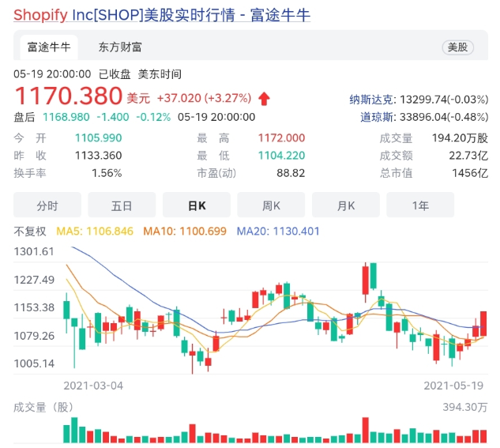Viewport: 500px width, 448px height.
Task: Click the MA10: 1100.699 indicator
Action: [x=185, y=232]
